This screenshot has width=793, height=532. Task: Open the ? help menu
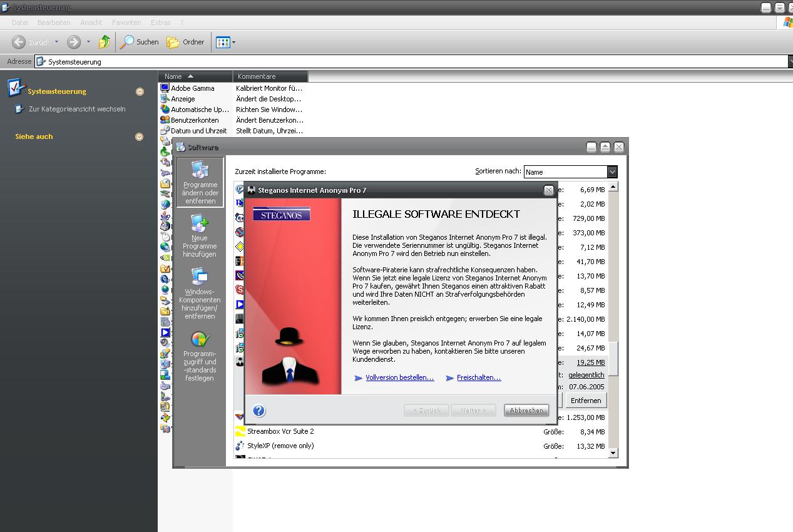point(182,23)
